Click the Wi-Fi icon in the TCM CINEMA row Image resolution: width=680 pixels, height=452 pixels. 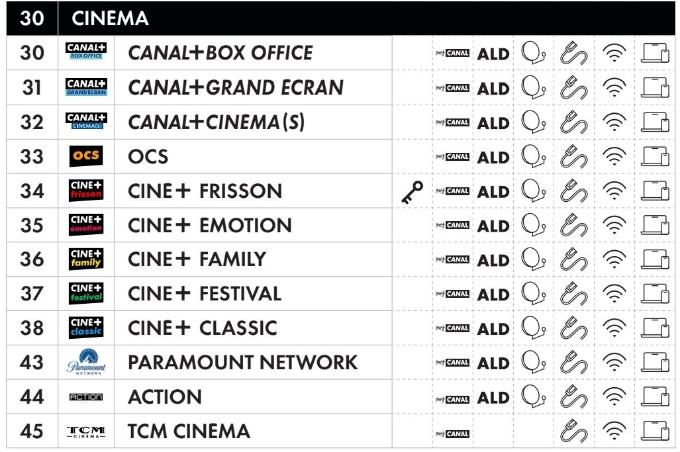(x=614, y=430)
